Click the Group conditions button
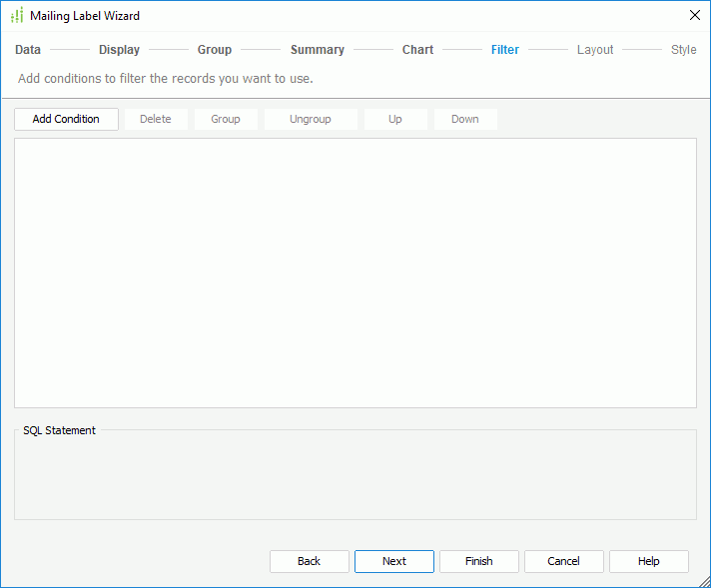The height and width of the screenshot is (588, 711). click(x=226, y=119)
